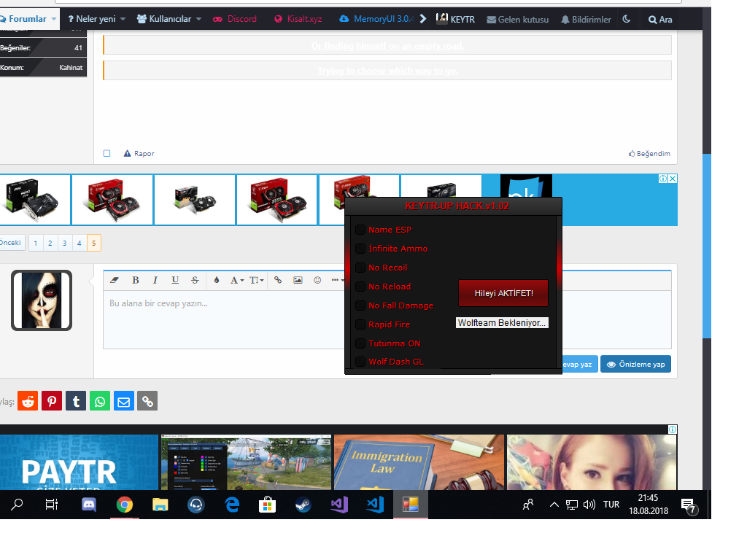Open the MemoryUI 3.0 nav link
The image size is (747, 560).
pyautogui.click(x=376, y=19)
